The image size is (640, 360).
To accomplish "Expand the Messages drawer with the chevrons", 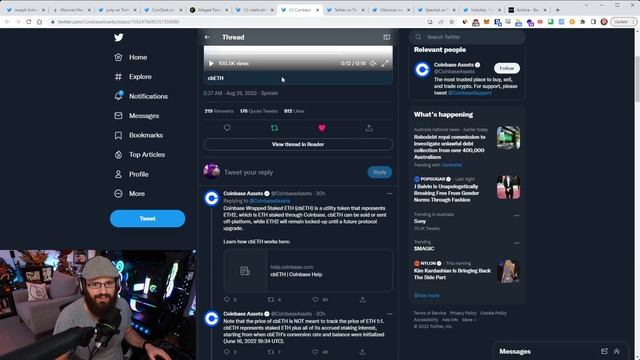I will pyautogui.click(x=617, y=351).
